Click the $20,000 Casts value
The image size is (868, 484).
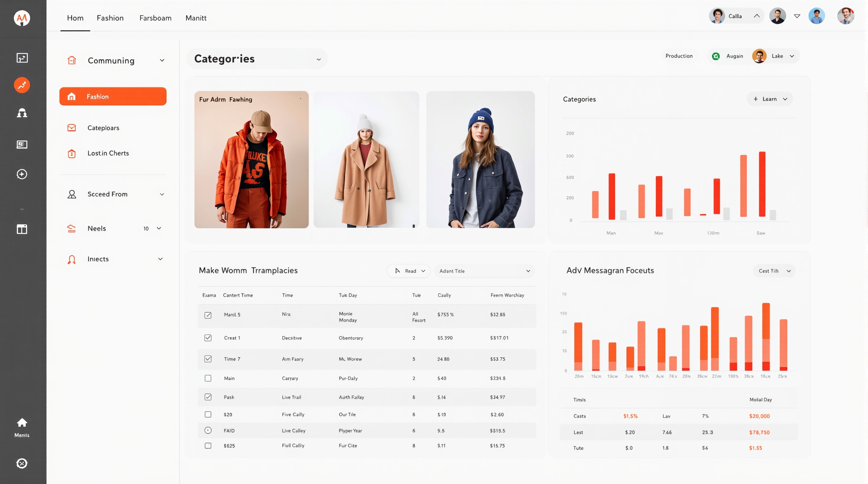(x=759, y=416)
